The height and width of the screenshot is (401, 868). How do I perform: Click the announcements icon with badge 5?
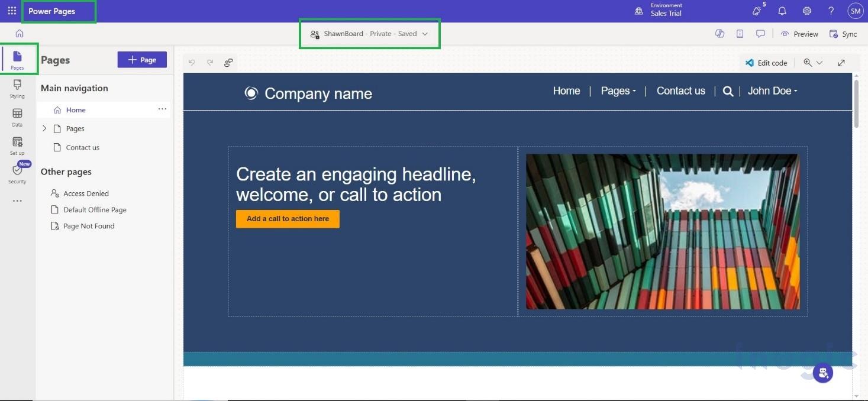pyautogui.click(x=757, y=10)
